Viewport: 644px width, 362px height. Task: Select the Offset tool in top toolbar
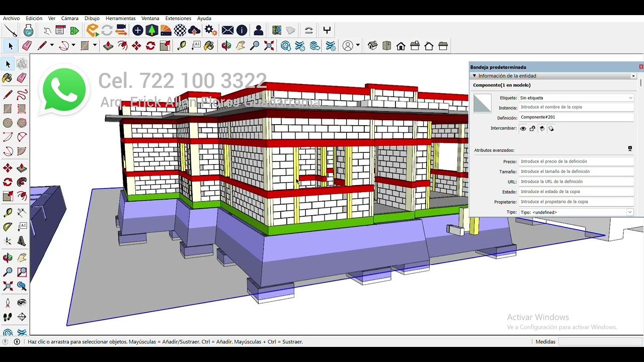[x=122, y=46]
